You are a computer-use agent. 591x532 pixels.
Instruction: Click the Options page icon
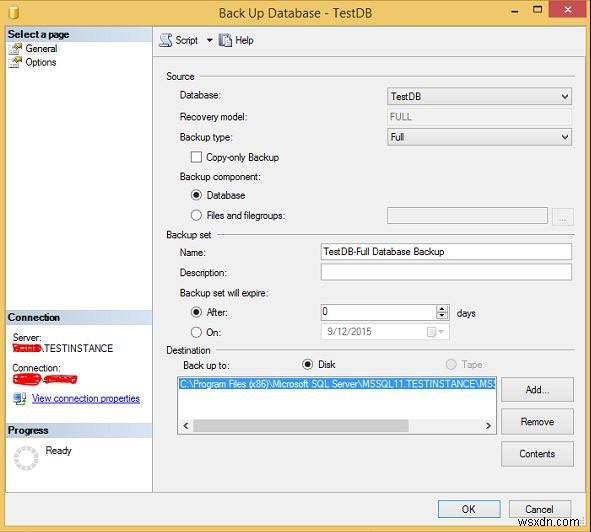15,63
